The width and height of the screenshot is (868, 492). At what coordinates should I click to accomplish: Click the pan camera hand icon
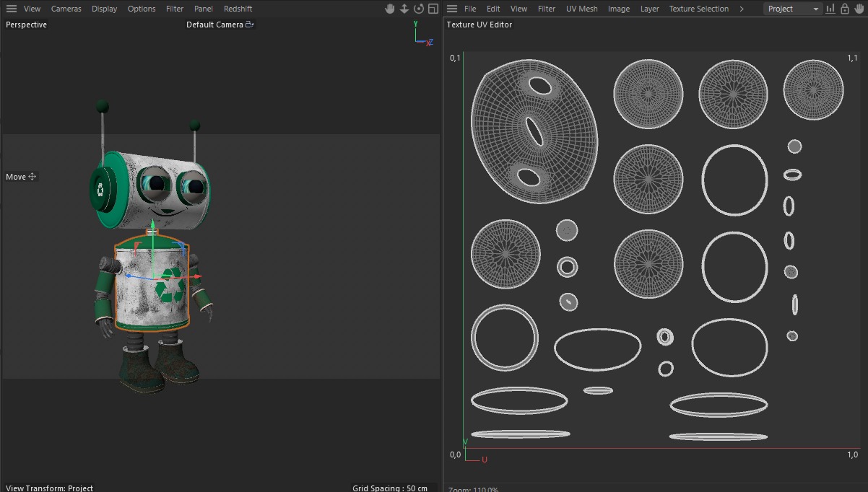tap(390, 9)
